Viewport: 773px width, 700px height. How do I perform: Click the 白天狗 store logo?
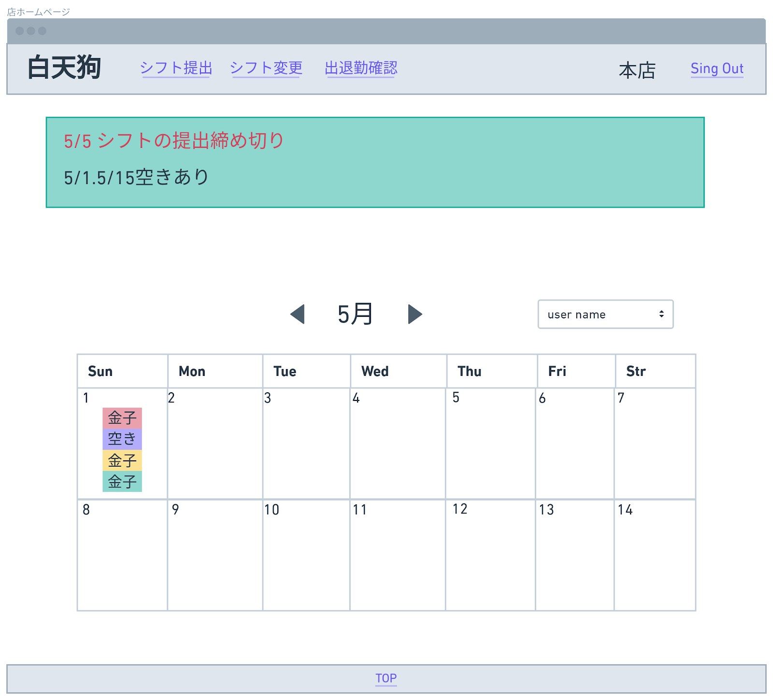tap(65, 68)
